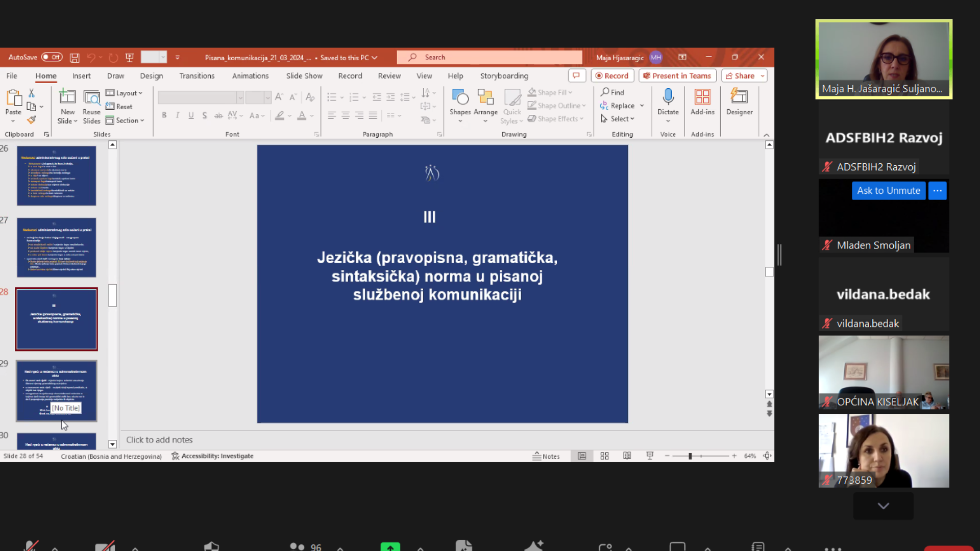Click Present in Teams
This screenshot has height=551, width=980.
[677, 76]
